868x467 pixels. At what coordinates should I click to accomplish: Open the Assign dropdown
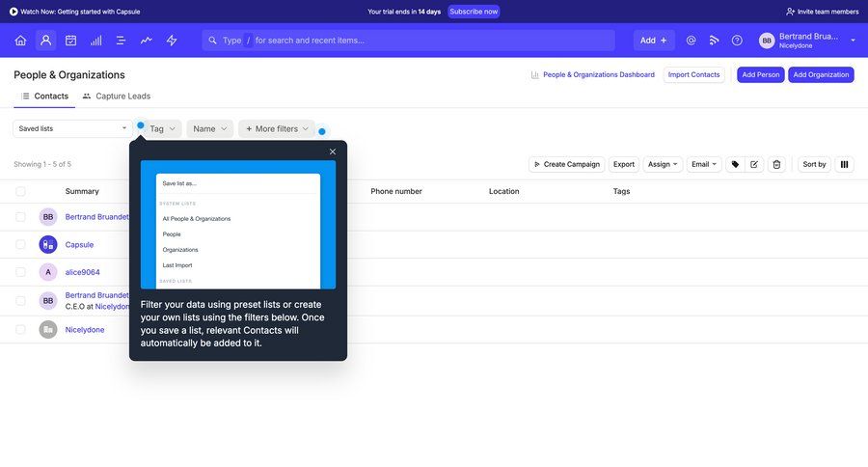coord(663,165)
